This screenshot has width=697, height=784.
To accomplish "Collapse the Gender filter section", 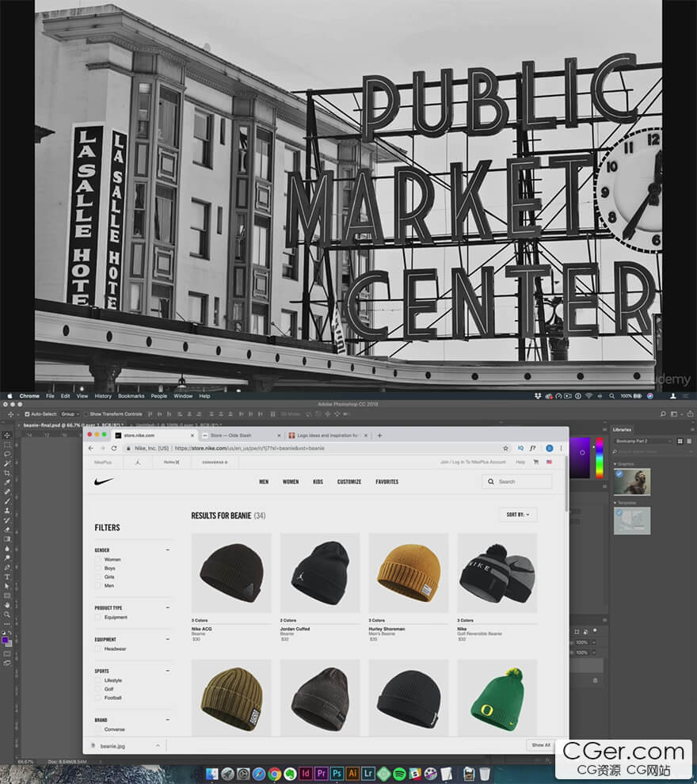I will 167,550.
